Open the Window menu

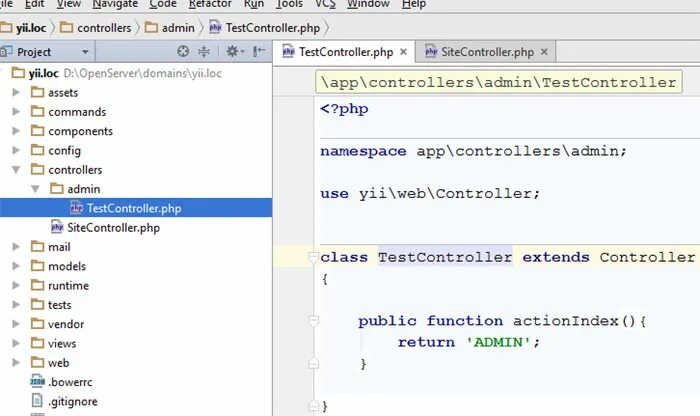click(368, 4)
